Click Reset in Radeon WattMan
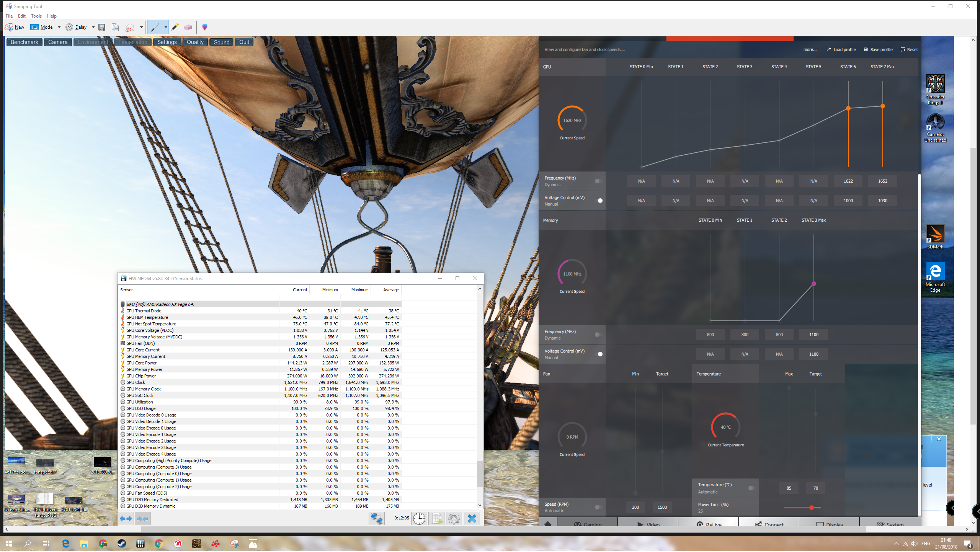This screenshot has height=552, width=980. [909, 50]
